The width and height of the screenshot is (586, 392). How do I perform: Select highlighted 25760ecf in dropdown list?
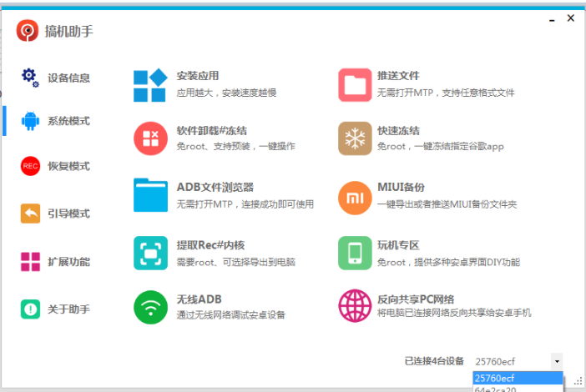pos(518,378)
